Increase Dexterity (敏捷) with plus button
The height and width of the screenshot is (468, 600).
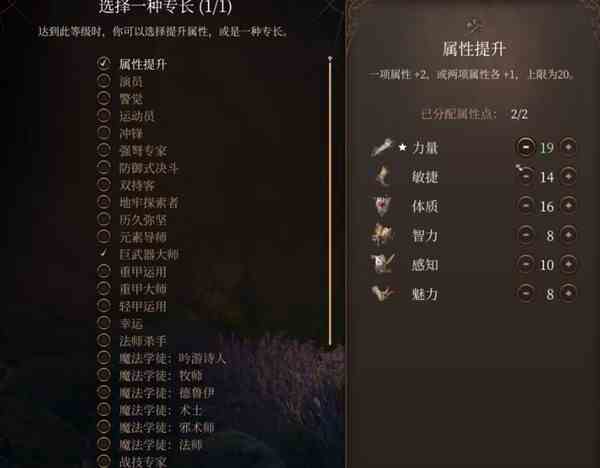pyautogui.click(x=568, y=176)
